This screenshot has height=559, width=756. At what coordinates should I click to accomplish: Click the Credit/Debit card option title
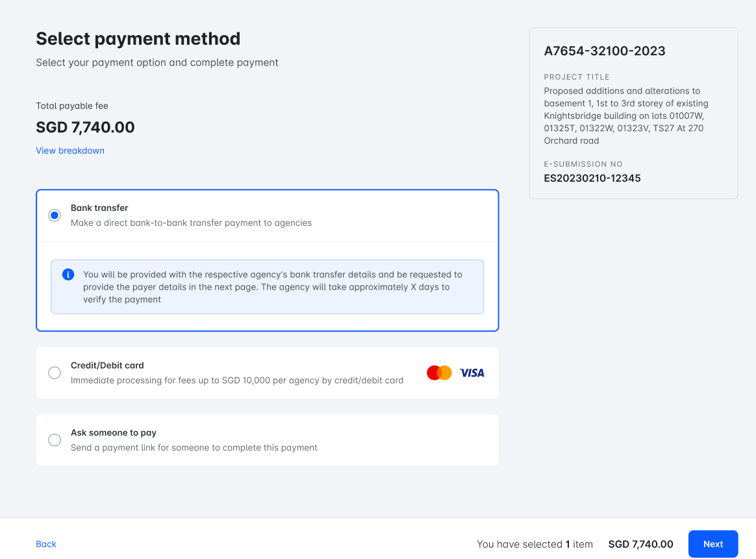pos(107,366)
